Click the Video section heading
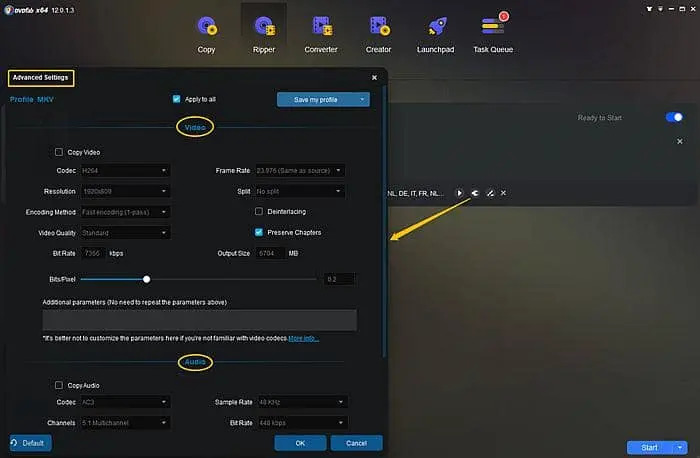The width and height of the screenshot is (700, 458). tap(195, 127)
